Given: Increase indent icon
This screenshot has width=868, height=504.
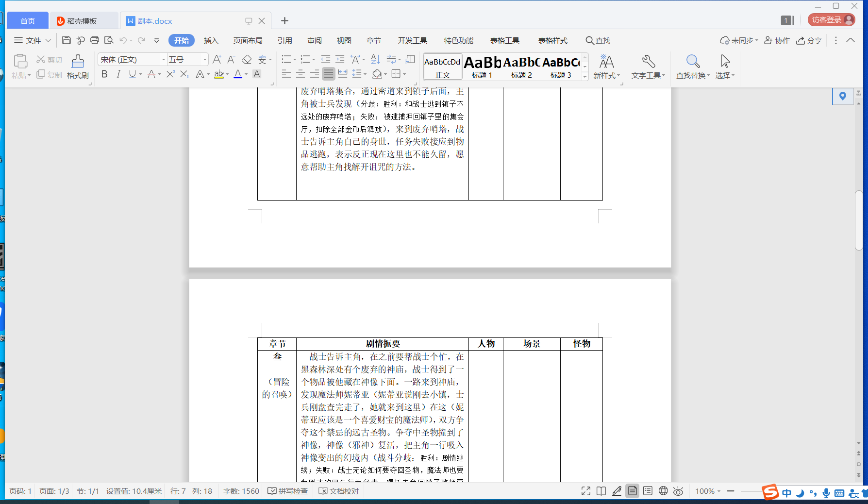Looking at the screenshot, I should tap(340, 59).
